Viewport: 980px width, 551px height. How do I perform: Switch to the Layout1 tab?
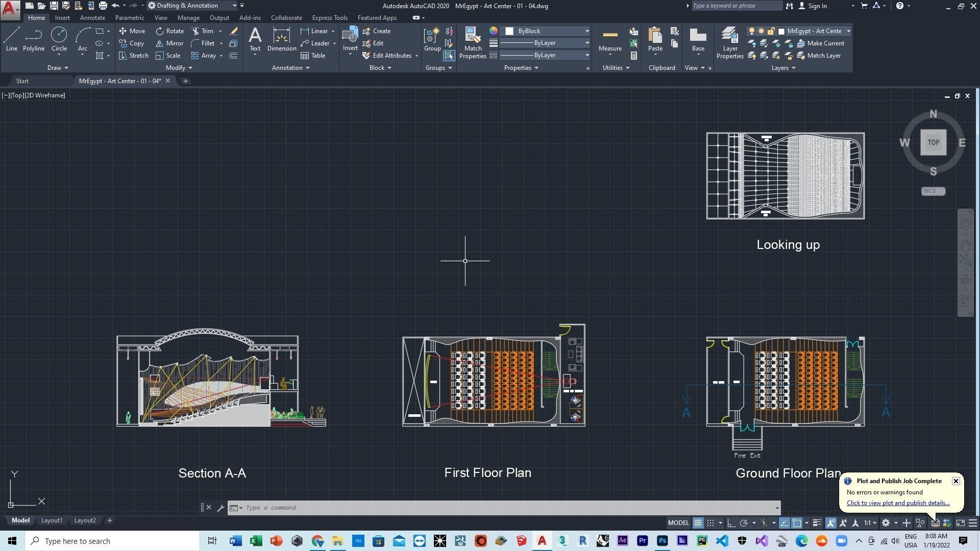(x=52, y=520)
